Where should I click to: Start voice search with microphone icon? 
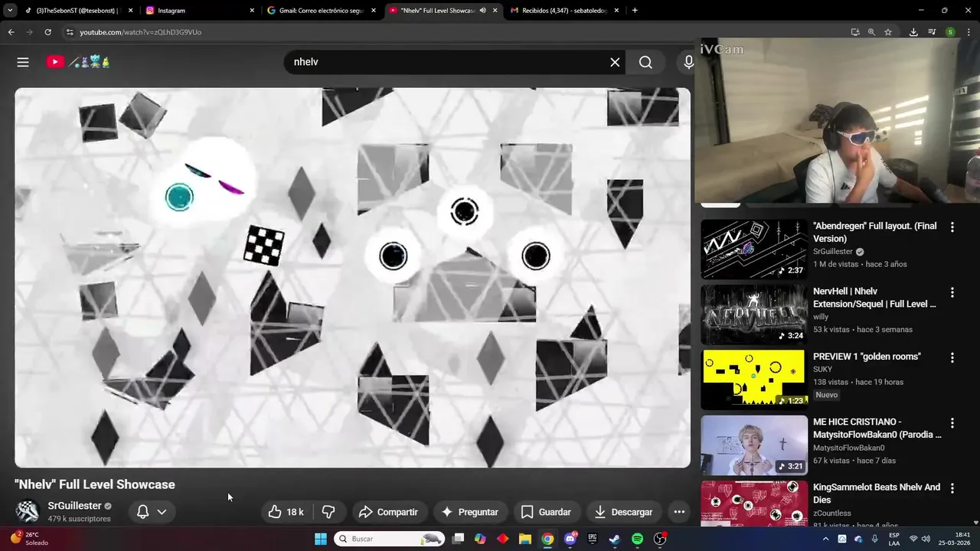(x=688, y=62)
